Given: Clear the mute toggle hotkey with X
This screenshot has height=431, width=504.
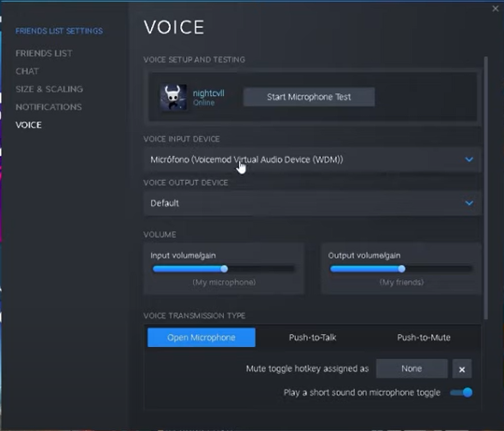Looking at the screenshot, I should click(x=462, y=369).
